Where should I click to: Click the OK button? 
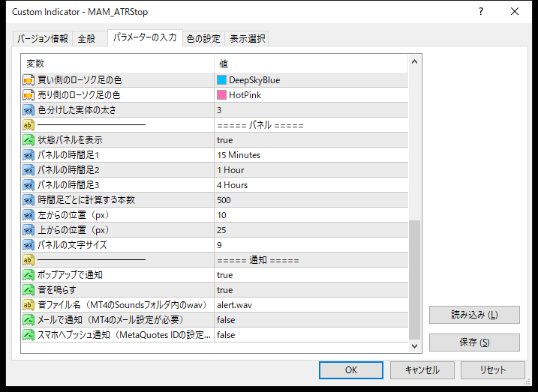click(x=351, y=370)
